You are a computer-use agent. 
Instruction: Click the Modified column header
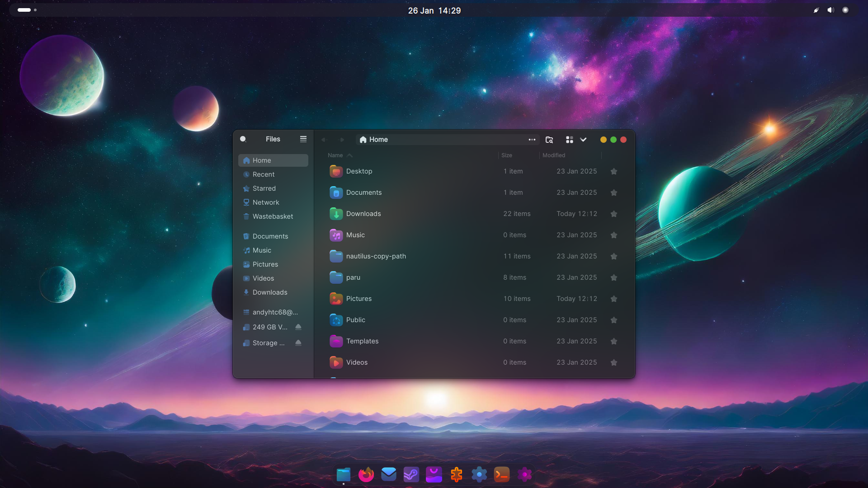click(554, 155)
